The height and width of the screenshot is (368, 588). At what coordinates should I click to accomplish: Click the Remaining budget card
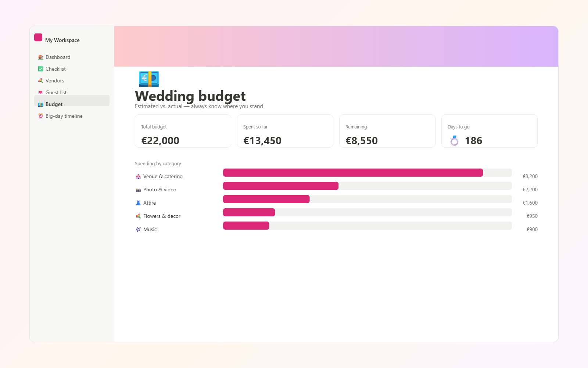(387, 131)
